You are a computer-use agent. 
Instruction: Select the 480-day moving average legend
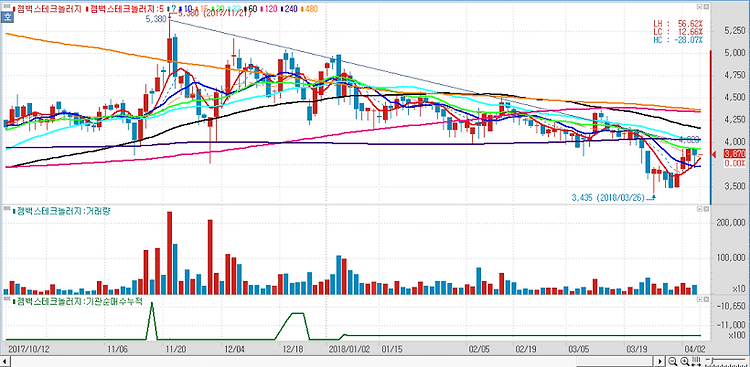[309, 8]
